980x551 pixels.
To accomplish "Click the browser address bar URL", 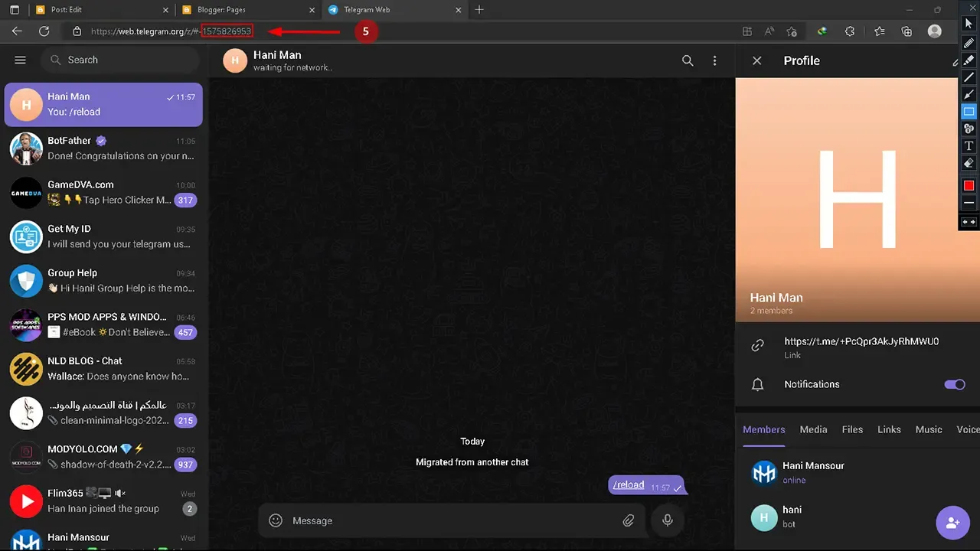I will [171, 31].
